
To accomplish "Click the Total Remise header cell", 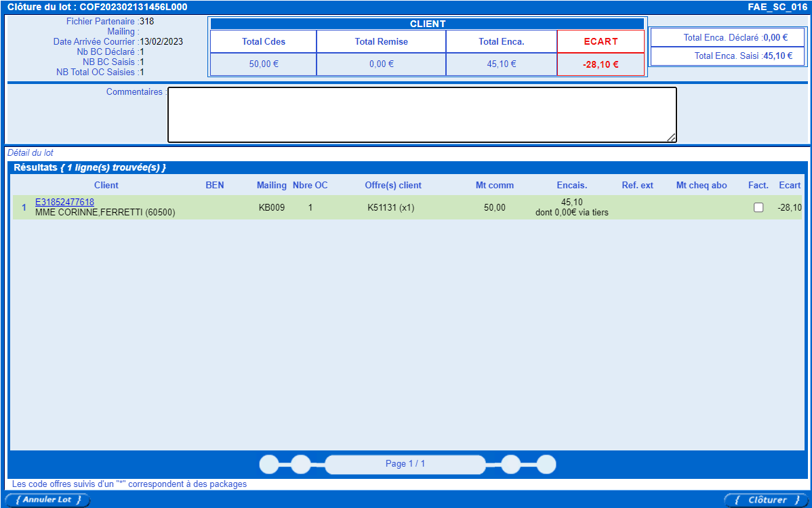I will [381, 41].
